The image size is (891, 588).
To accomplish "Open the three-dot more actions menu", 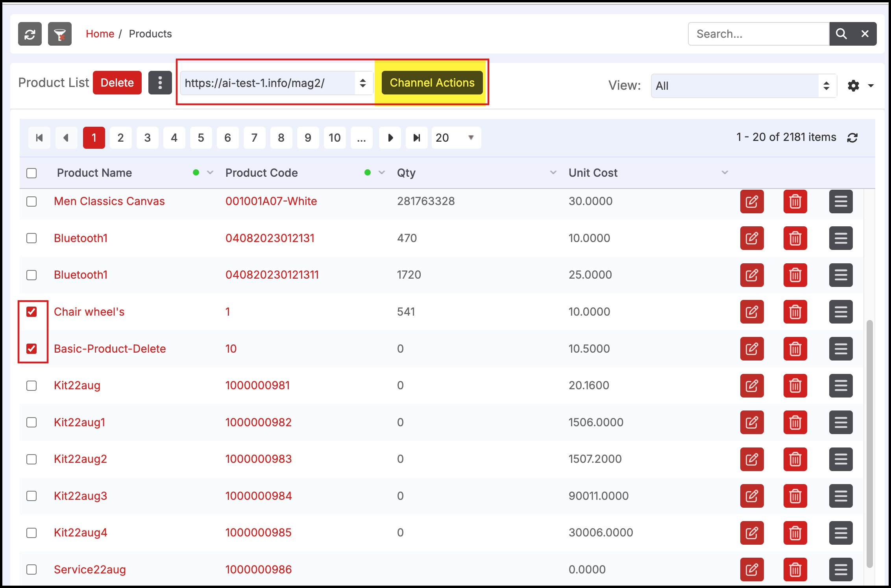I will click(x=160, y=83).
